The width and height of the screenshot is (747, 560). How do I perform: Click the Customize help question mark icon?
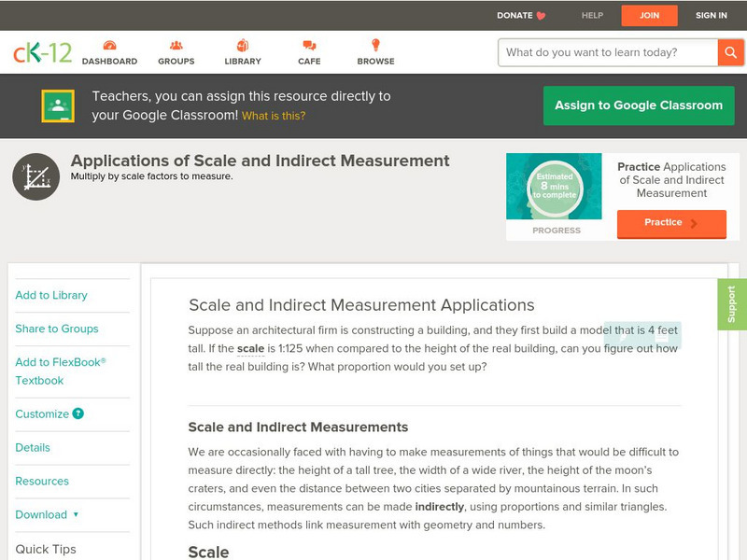click(x=78, y=413)
